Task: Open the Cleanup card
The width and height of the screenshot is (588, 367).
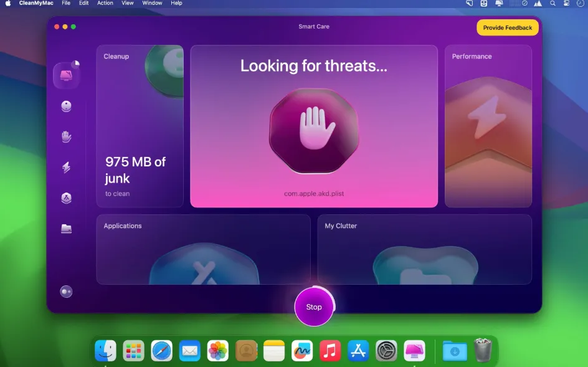Action: point(140,126)
